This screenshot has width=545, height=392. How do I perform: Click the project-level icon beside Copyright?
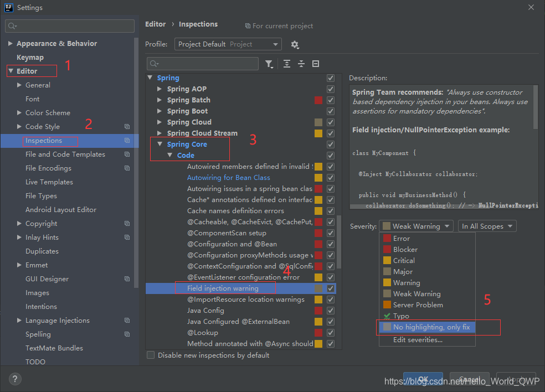pyautogui.click(x=127, y=224)
